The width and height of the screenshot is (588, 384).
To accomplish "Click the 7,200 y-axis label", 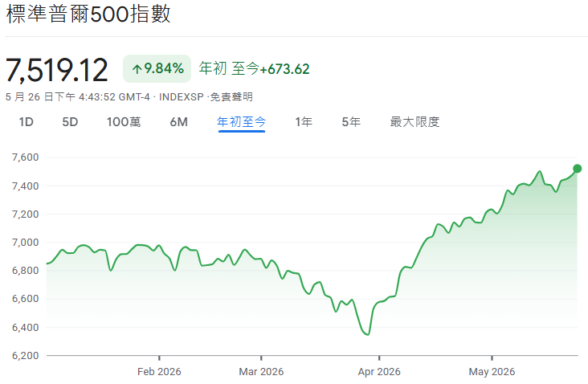I will (26, 214).
